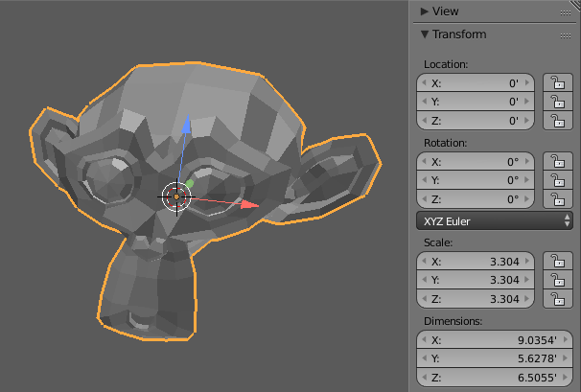Click the Rotation Z field
Screen dimensions: 581x392
476,199
